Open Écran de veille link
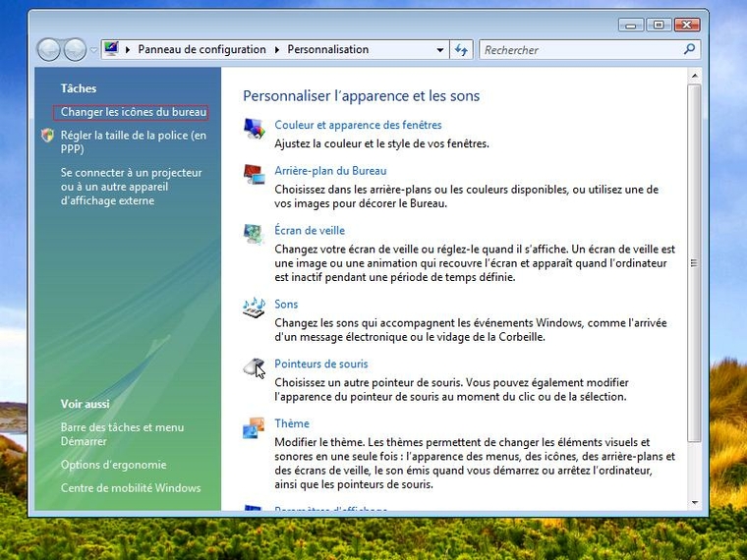 coord(310,231)
